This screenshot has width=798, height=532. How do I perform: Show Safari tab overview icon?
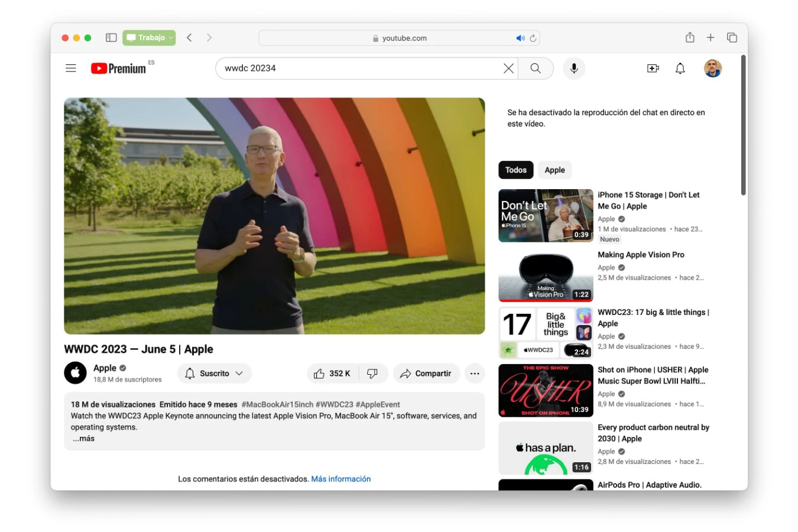732,38
